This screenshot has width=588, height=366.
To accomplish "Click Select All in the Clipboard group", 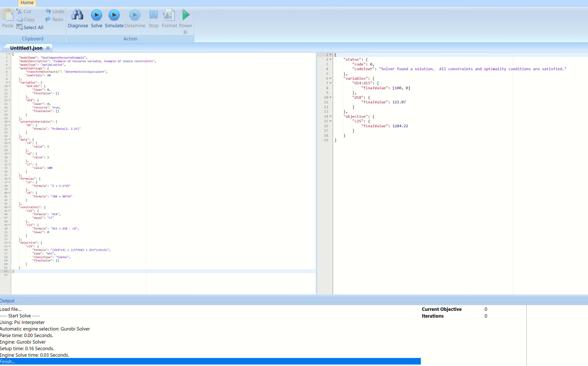I will point(30,27).
